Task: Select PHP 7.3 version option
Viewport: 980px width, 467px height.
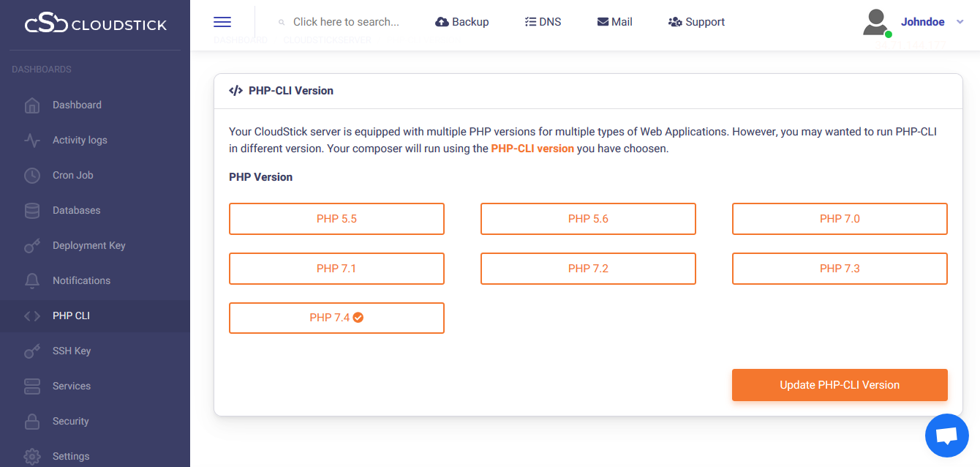Action: [x=840, y=269]
